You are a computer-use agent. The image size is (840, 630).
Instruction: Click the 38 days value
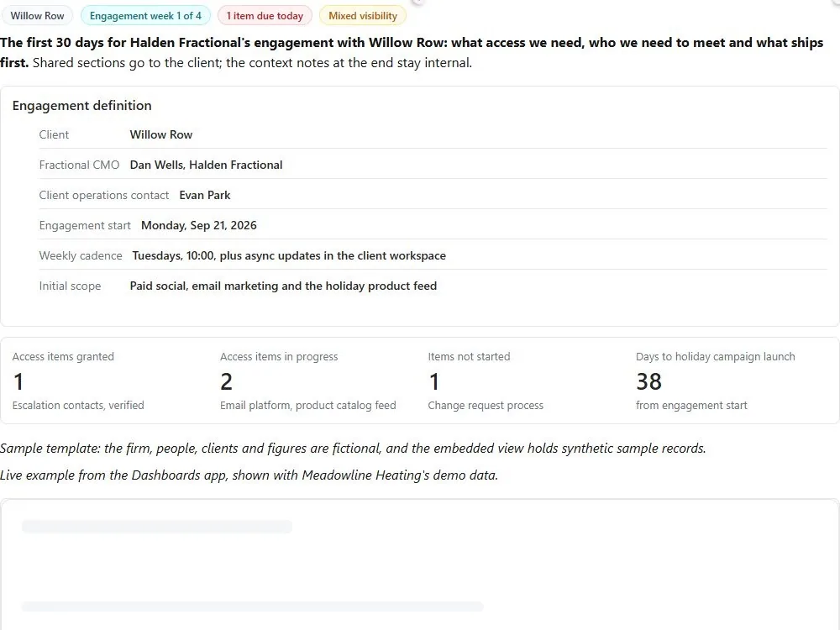[648, 381]
